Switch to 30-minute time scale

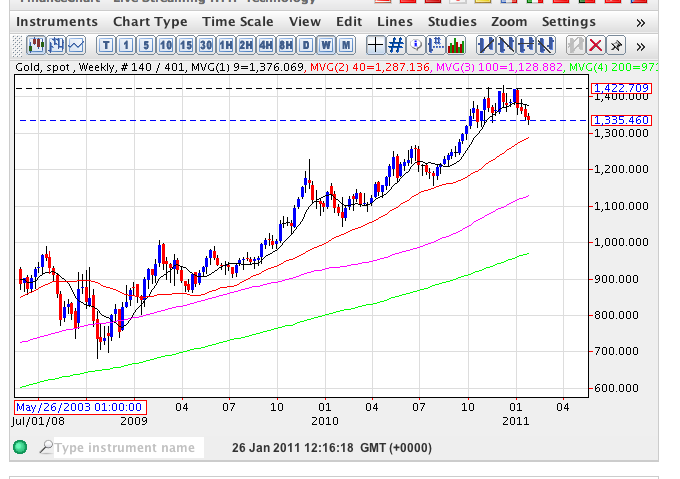pos(206,45)
